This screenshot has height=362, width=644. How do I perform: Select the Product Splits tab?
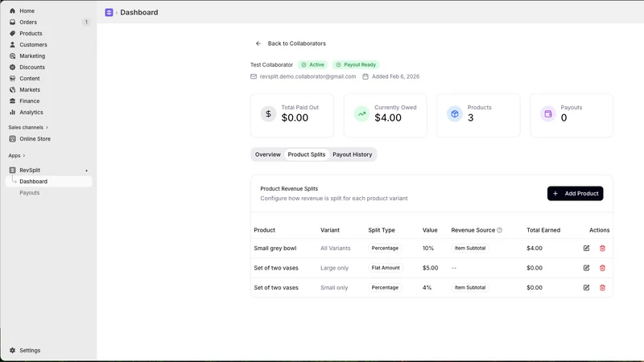point(307,154)
